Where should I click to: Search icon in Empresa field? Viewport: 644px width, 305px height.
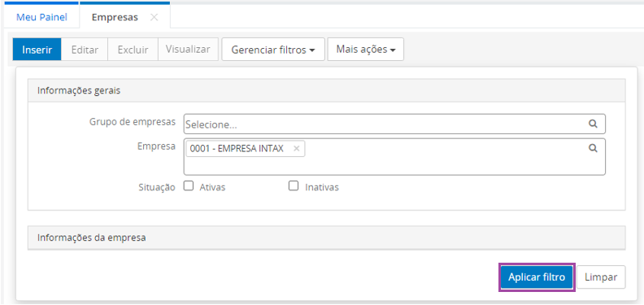click(x=593, y=148)
